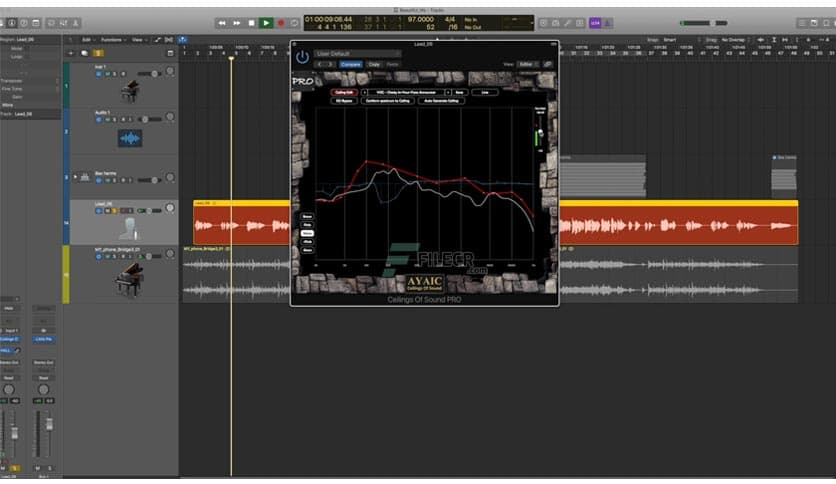
Task: Open the Snap Smart dropdown
Action: coord(682,40)
